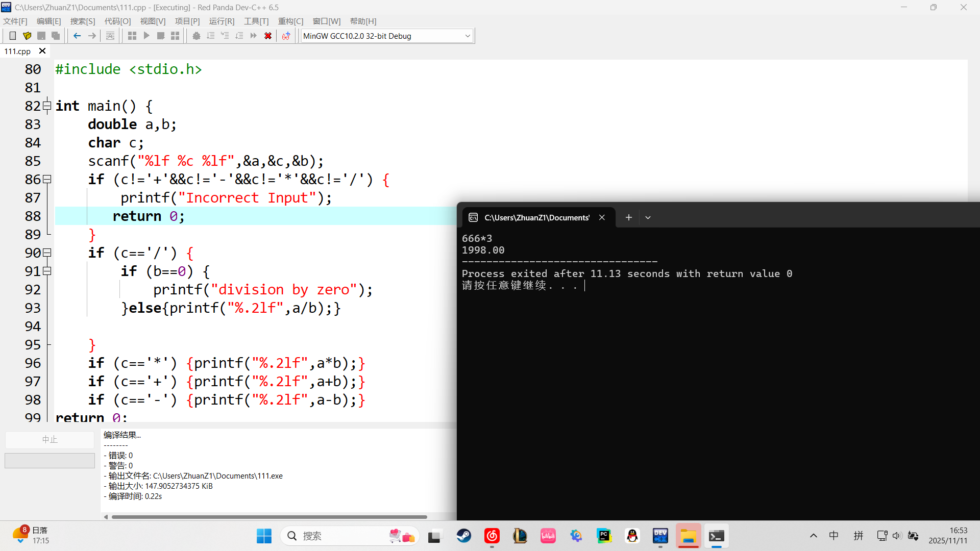This screenshot has width=980, height=551.
Task: Show hidden system tray icons
Action: 813,536
